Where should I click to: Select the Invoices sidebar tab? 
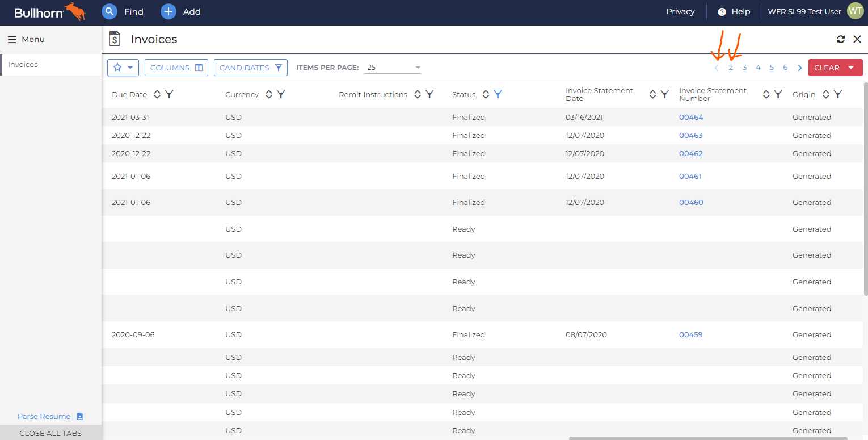(x=51, y=65)
